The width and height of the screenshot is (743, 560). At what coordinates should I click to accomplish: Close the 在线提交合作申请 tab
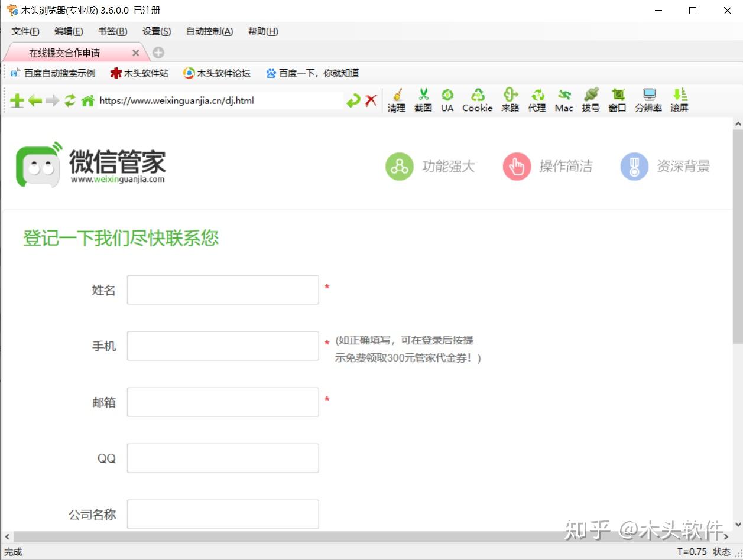(x=135, y=53)
